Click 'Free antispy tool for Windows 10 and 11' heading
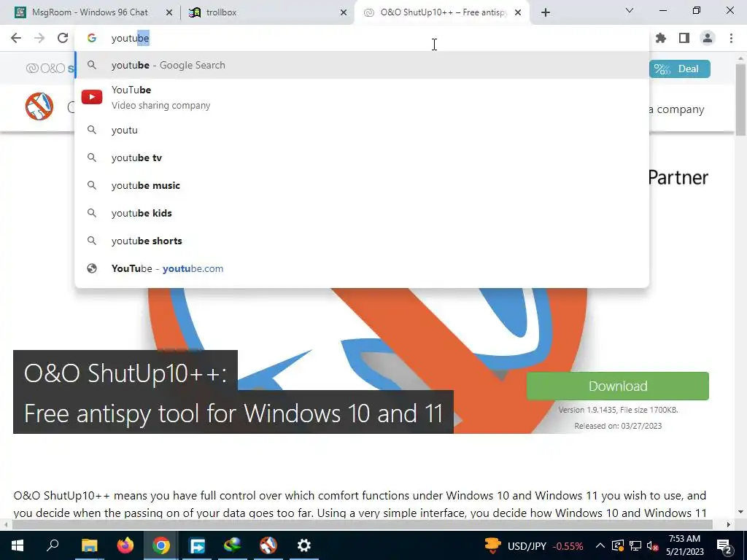747x560 pixels. 233,413
